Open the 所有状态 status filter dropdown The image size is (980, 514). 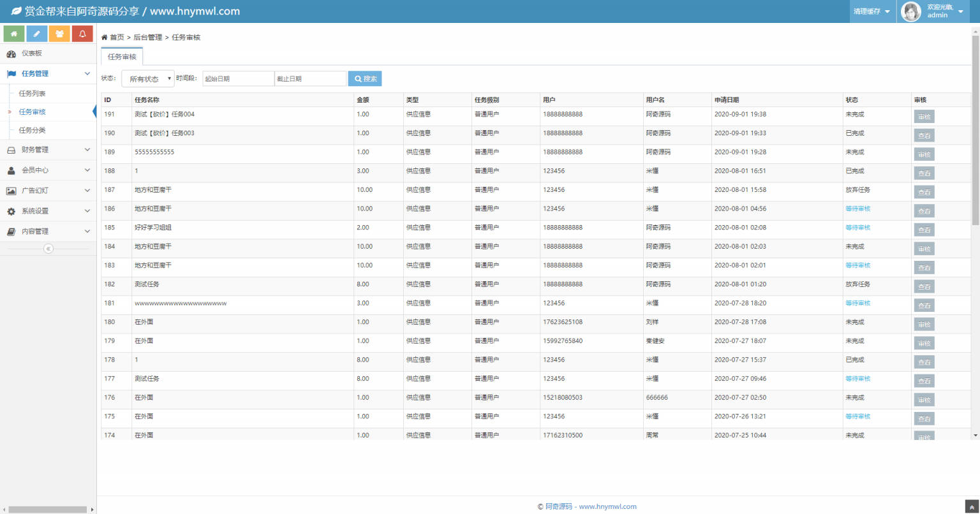(x=148, y=79)
